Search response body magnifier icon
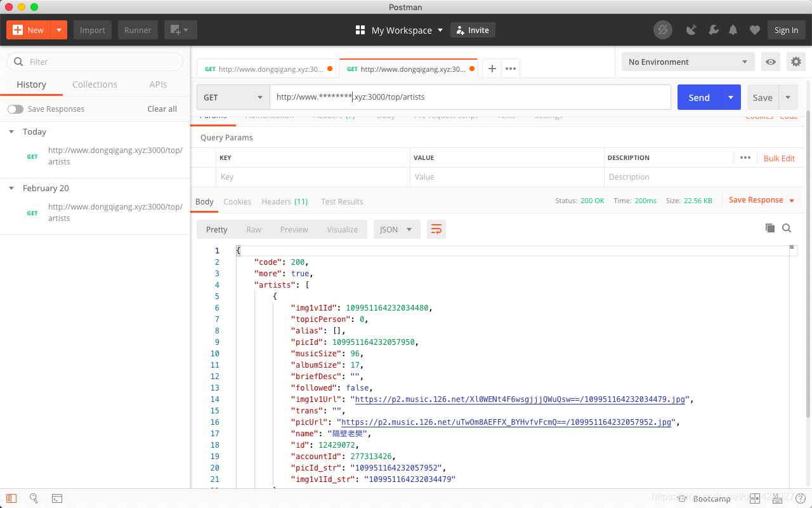This screenshot has width=812, height=508. 787,228
